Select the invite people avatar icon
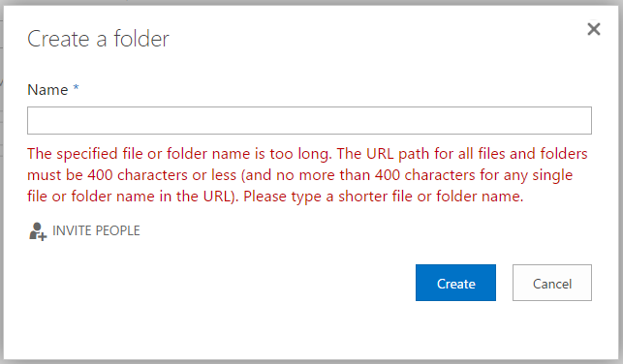The image size is (623, 364). 38,231
